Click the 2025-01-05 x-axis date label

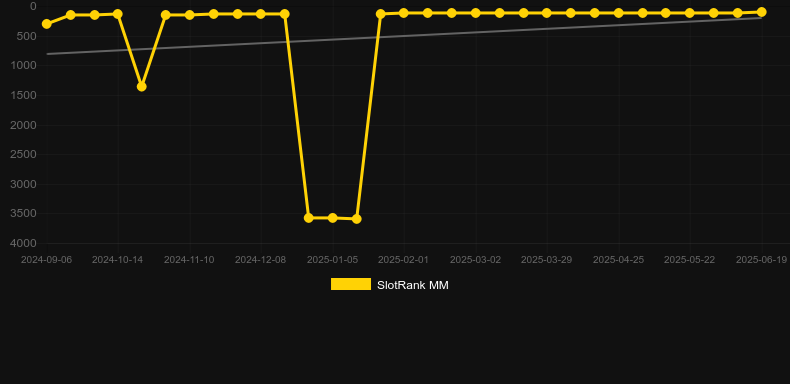pyautogui.click(x=333, y=260)
